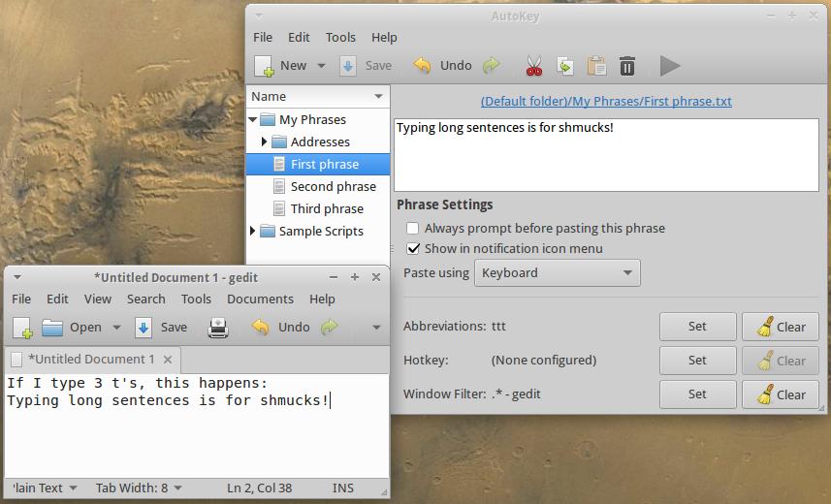Open the Paste using Keyboard dropdown
The width and height of the screenshot is (831, 504).
coord(557,273)
